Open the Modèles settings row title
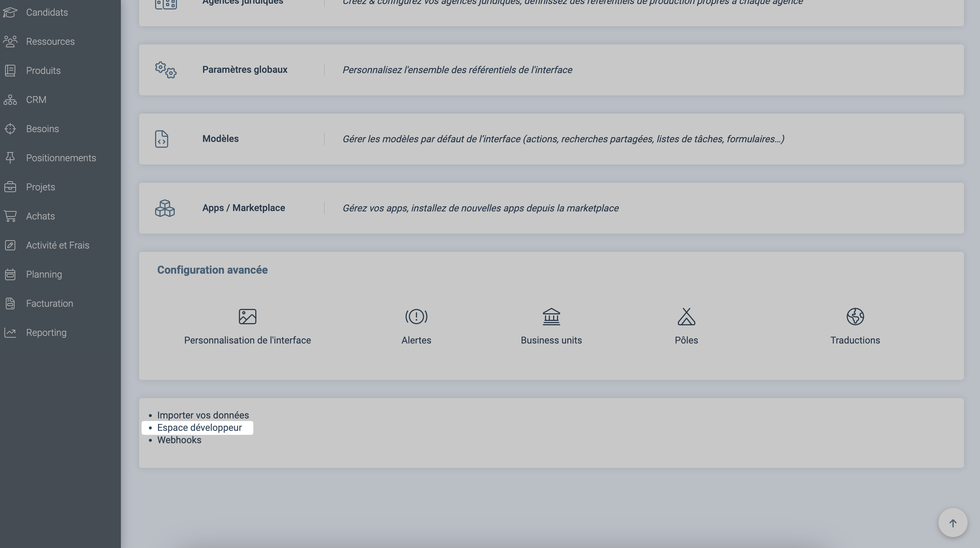Image resolution: width=980 pixels, height=548 pixels. point(220,139)
